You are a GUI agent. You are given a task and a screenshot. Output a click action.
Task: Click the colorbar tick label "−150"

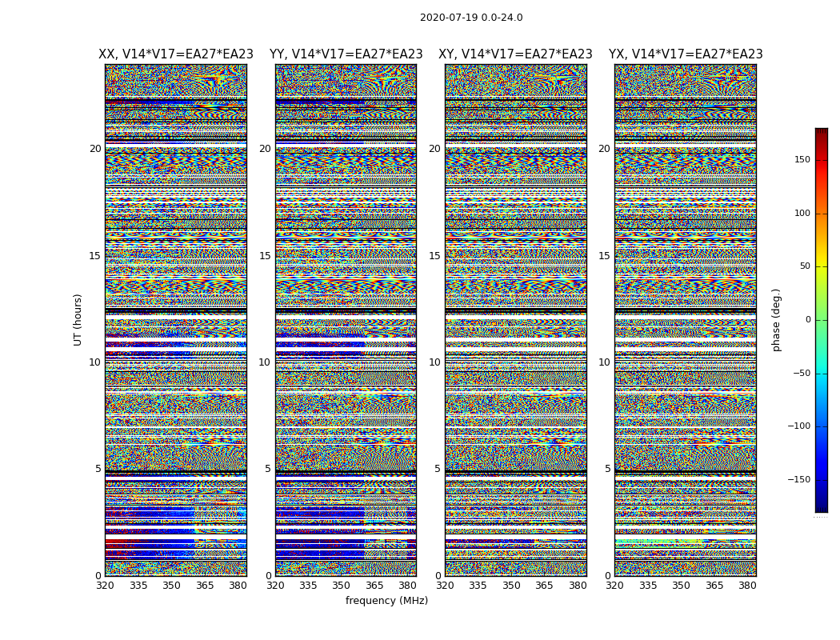(798, 479)
